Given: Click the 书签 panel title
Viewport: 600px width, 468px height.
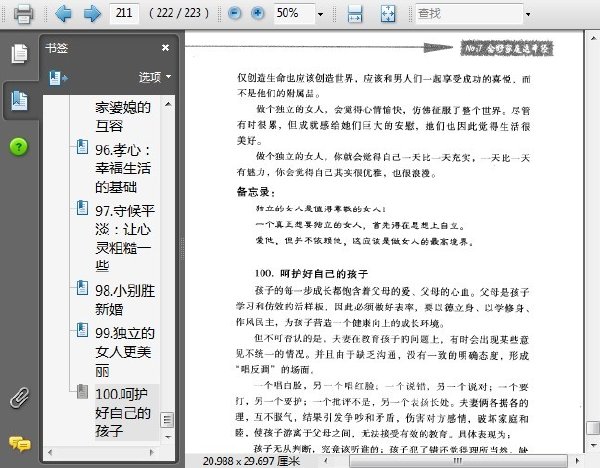Looking at the screenshot, I should coord(56,48).
